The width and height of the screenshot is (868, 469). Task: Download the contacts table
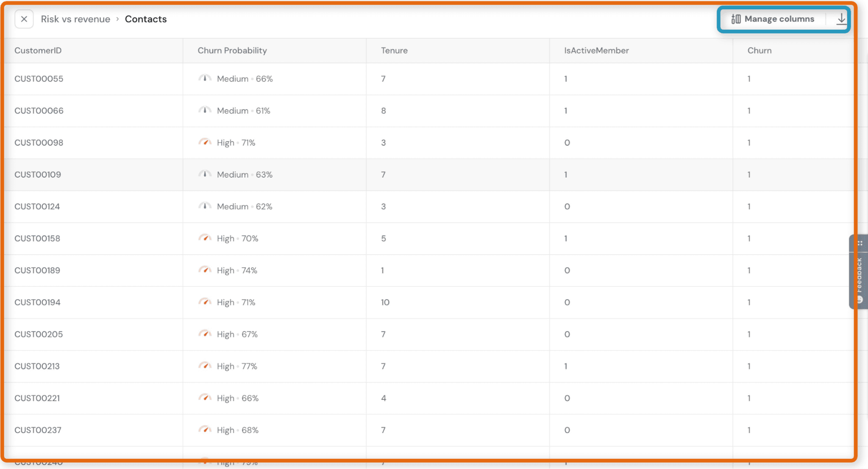pos(841,19)
